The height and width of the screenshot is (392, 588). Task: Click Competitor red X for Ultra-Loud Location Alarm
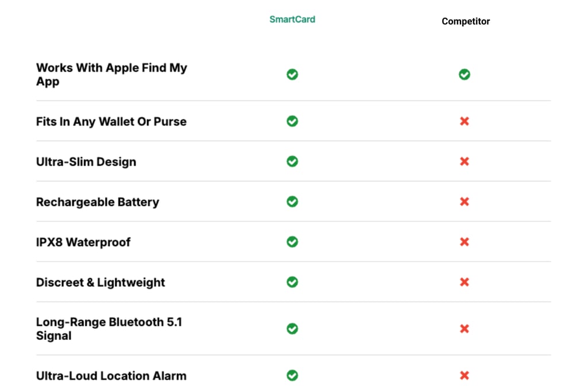click(465, 375)
